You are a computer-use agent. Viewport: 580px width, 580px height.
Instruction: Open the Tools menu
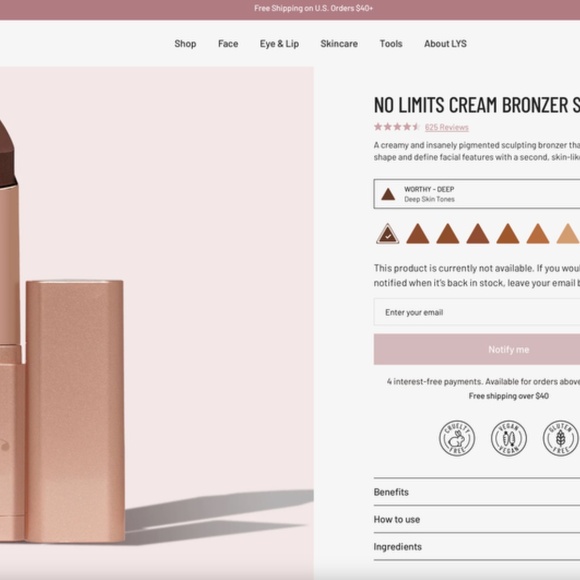(x=391, y=44)
